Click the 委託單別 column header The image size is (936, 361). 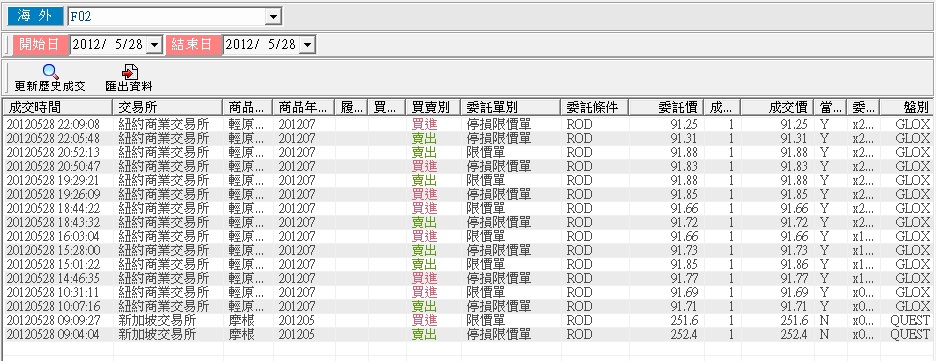tap(510, 107)
